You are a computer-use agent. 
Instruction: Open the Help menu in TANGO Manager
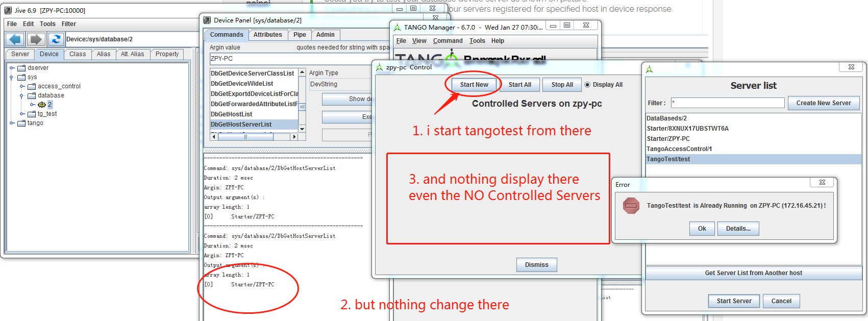tap(498, 41)
